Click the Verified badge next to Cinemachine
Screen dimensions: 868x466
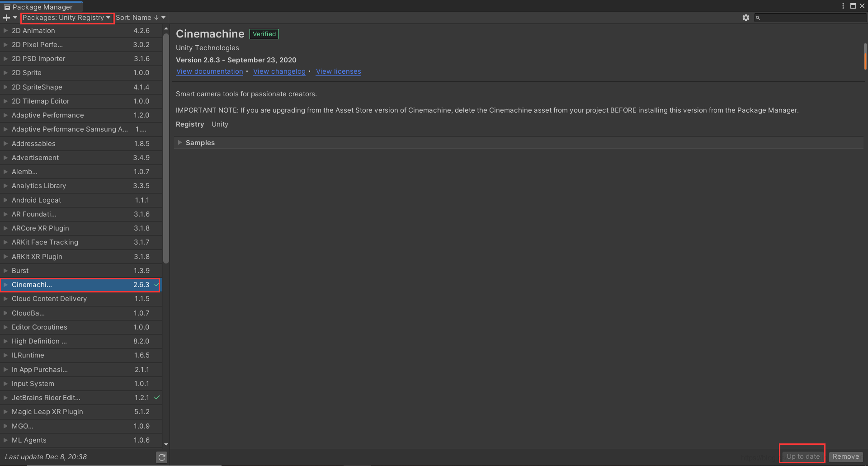[x=264, y=34]
